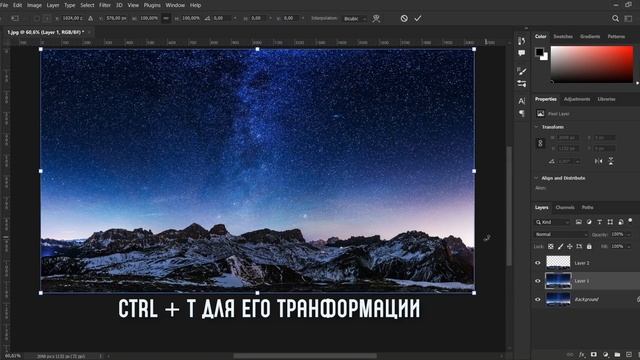This screenshot has height=360, width=640.
Task: Commit the transform with the checkmark
Action: pos(418,18)
